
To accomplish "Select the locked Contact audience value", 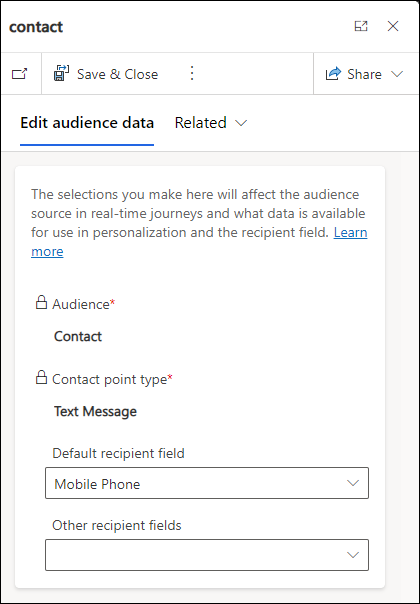I will pos(78,336).
